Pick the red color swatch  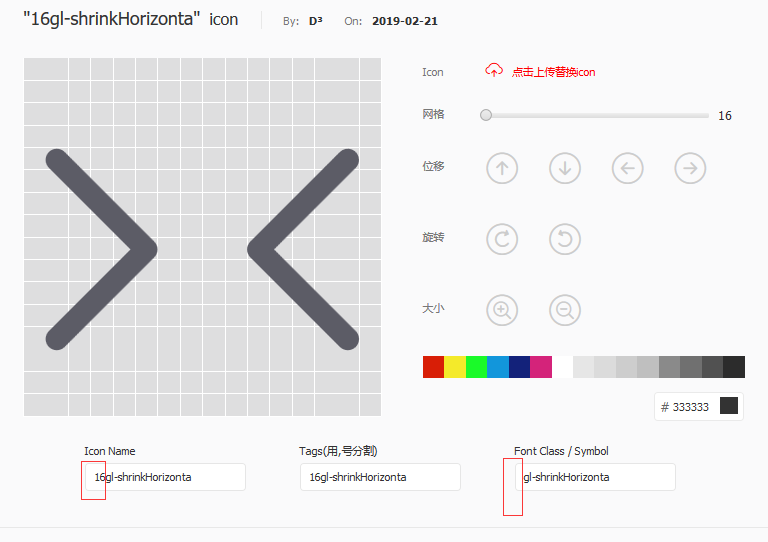click(433, 367)
